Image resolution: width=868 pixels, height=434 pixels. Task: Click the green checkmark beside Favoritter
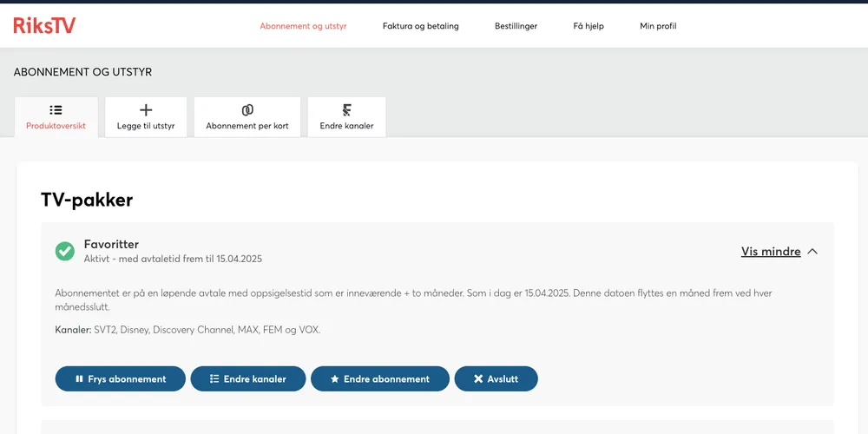coord(65,251)
